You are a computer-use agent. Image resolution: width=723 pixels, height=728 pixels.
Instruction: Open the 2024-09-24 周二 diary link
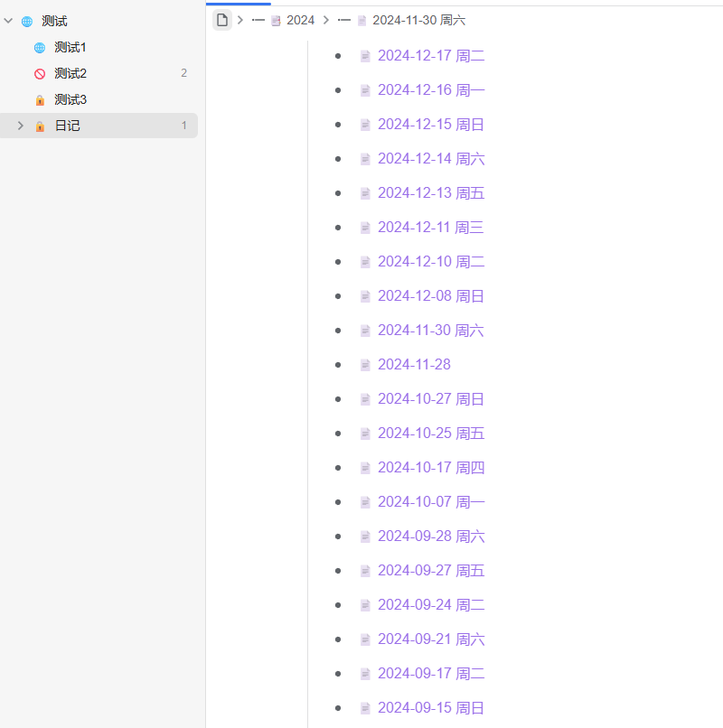[x=431, y=605]
